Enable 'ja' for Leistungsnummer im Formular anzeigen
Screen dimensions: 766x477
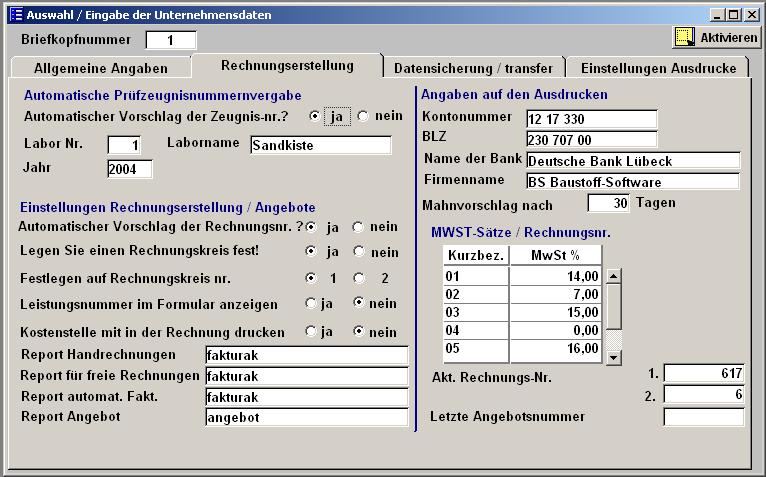(311, 303)
